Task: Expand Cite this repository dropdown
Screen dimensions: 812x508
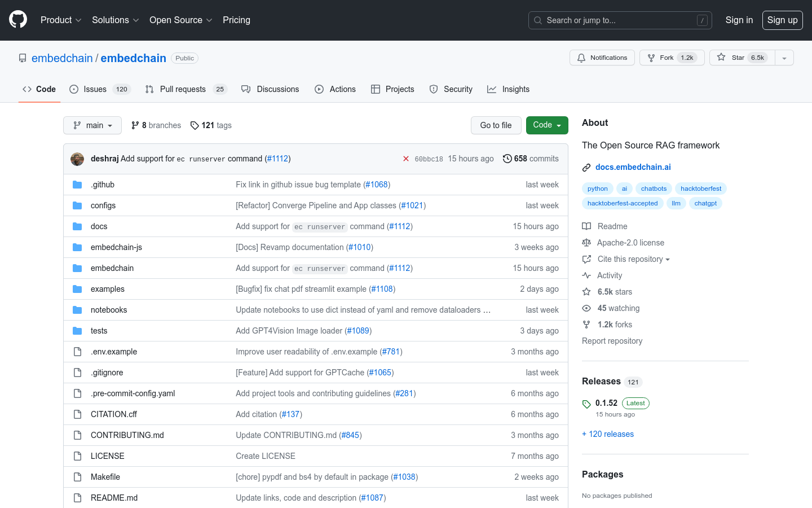Action: coord(633,259)
